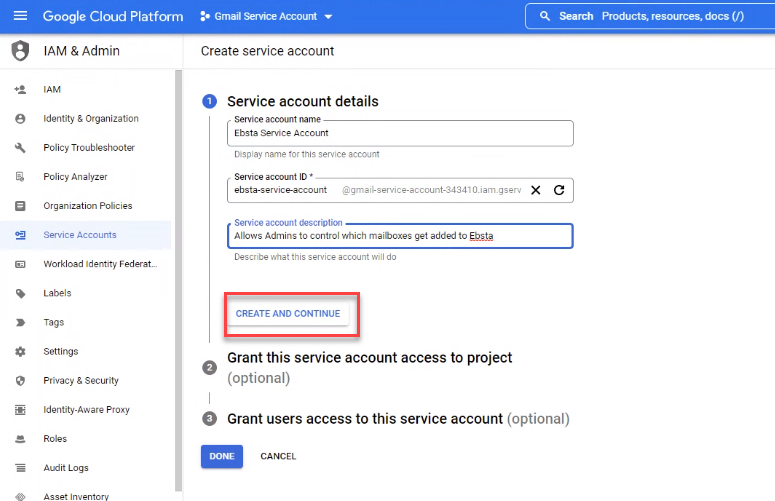Click the IAM & Admin shield icon
This screenshot has height=501, width=775.
coord(20,51)
